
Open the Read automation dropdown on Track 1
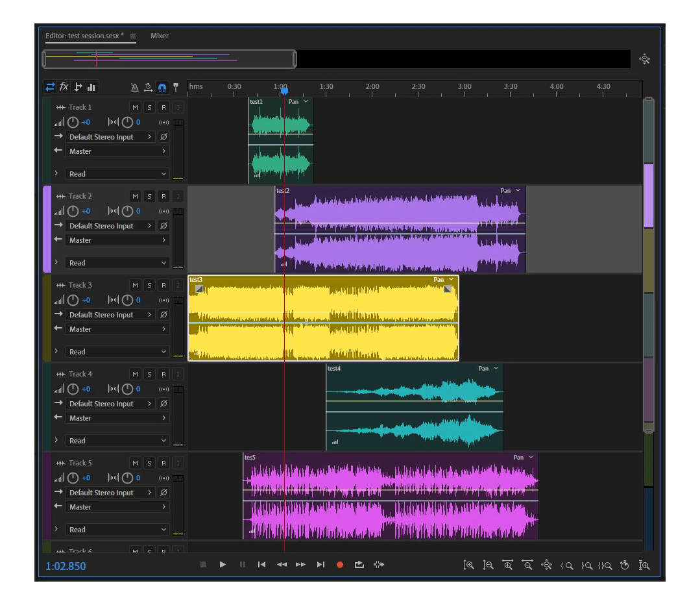117,173
